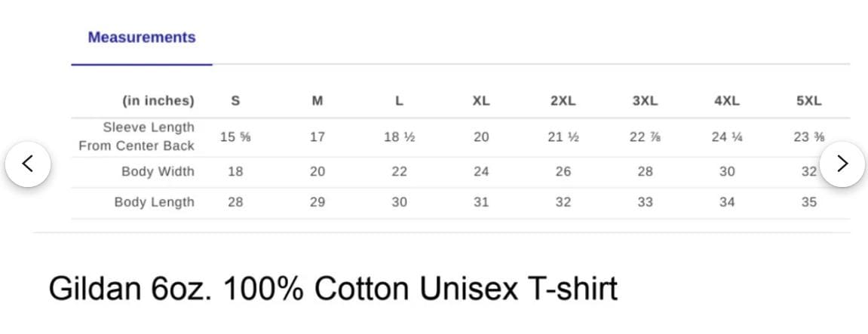868x334 pixels.
Task: Click the 4XL sleeve length value 24 ¼
Action: [x=727, y=137]
